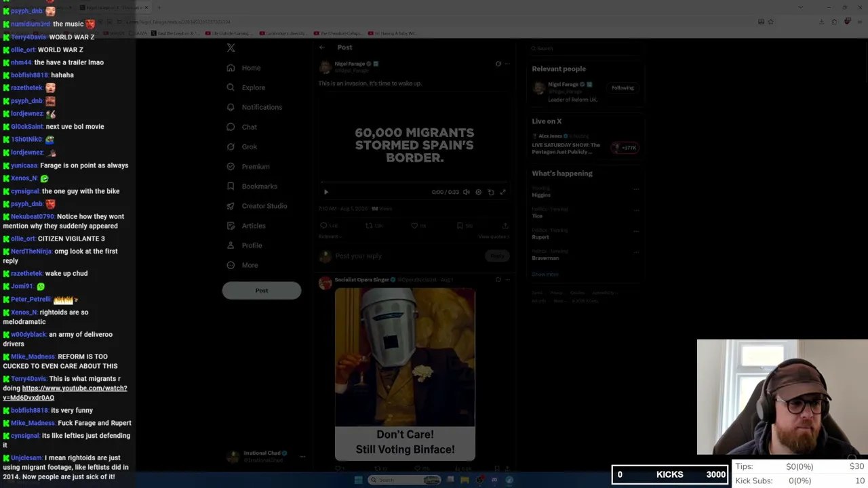Ask Grok about Nigel Farage's post
This screenshot has width=868, height=488.
[x=498, y=64]
